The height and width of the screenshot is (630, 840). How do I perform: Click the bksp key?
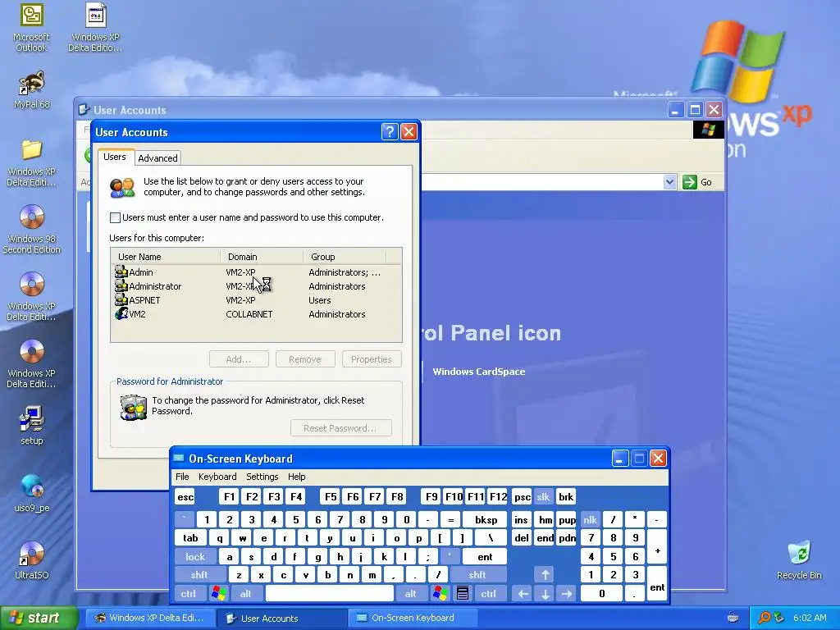click(x=486, y=519)
